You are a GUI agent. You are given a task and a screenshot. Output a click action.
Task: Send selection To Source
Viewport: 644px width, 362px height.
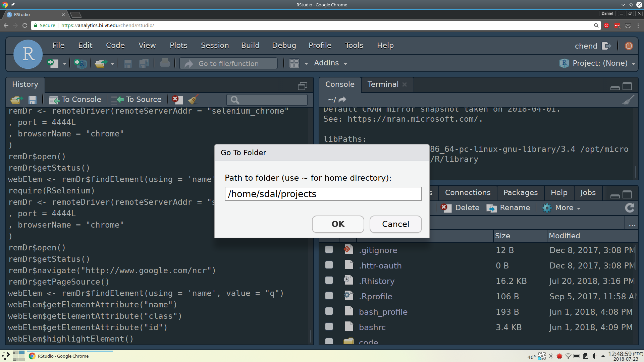click(137, 100)
